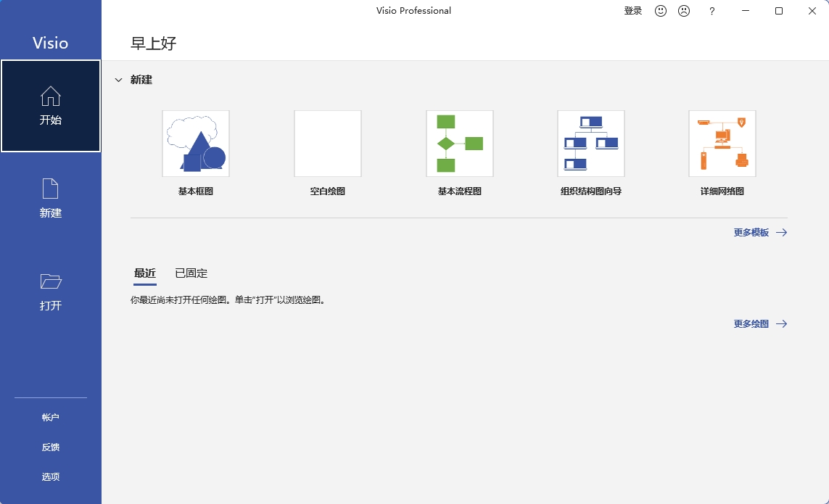Select the 基本框图 template thumbnail

196,144
